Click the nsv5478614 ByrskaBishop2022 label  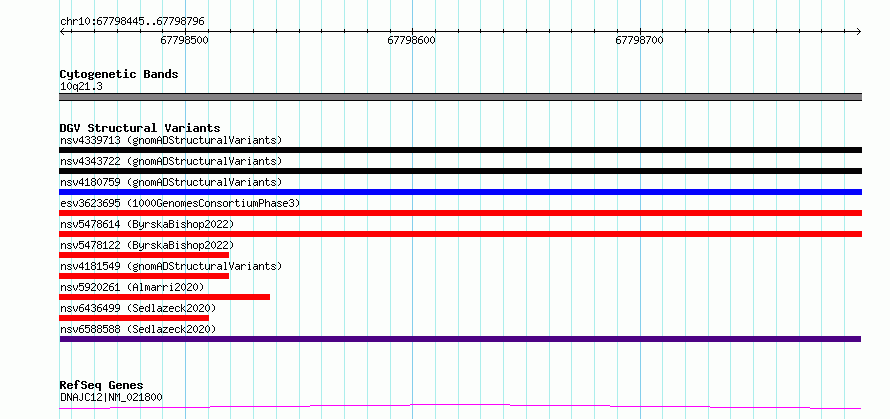147,224
